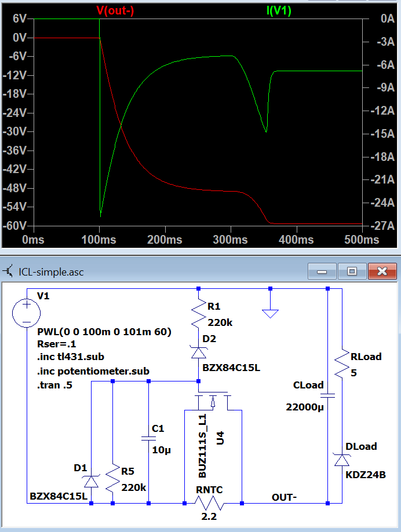Screen dimensions: 401x532
Task: Click the 220k value of R1
Action: tap(220, 322)
